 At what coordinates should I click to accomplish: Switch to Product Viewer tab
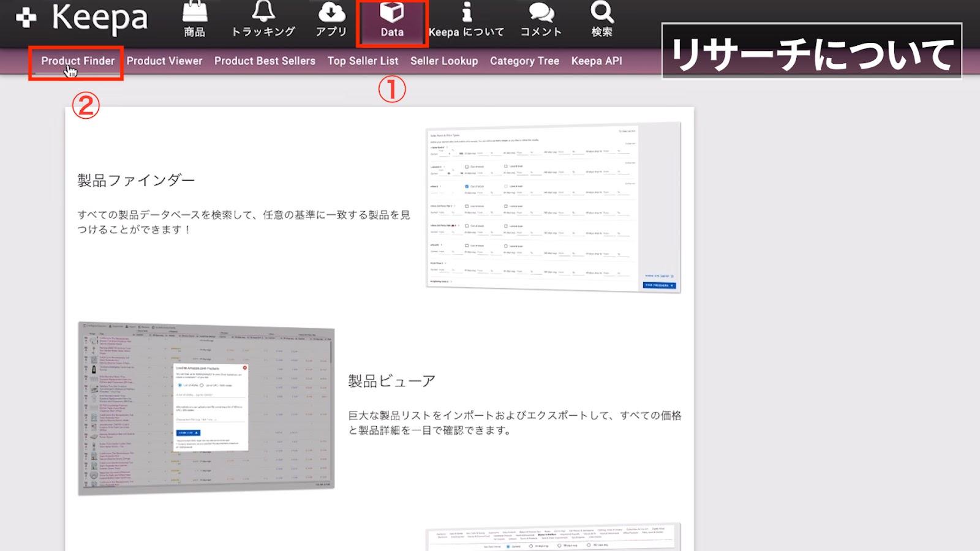tap(164, 61)
